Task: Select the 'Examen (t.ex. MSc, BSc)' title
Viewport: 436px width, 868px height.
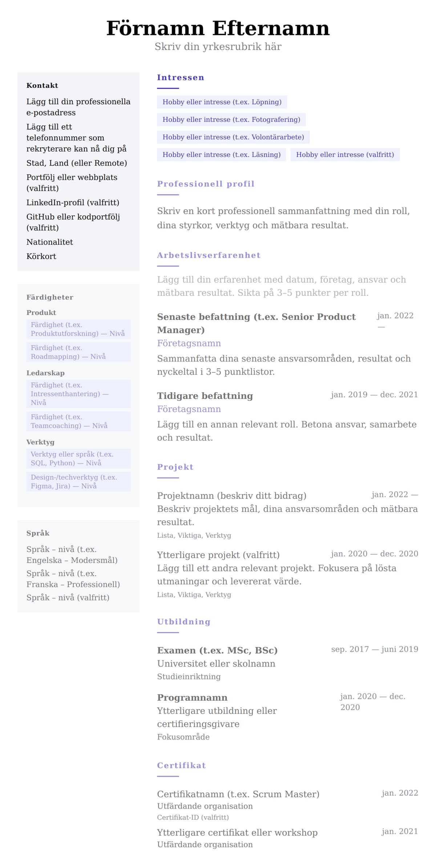Action: (x=217, y=650)
